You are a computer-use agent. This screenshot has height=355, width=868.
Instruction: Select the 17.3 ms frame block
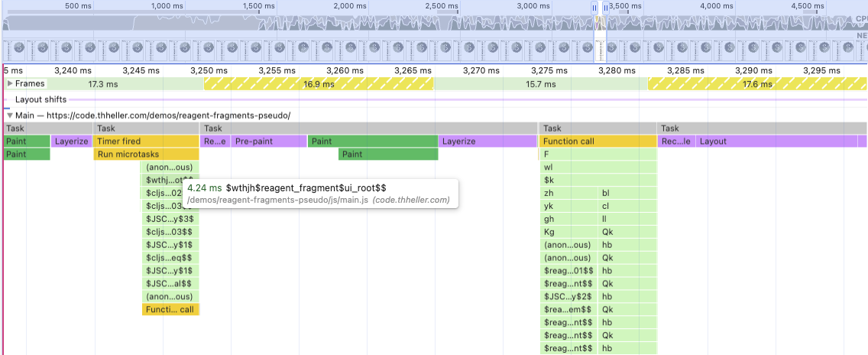103,84
